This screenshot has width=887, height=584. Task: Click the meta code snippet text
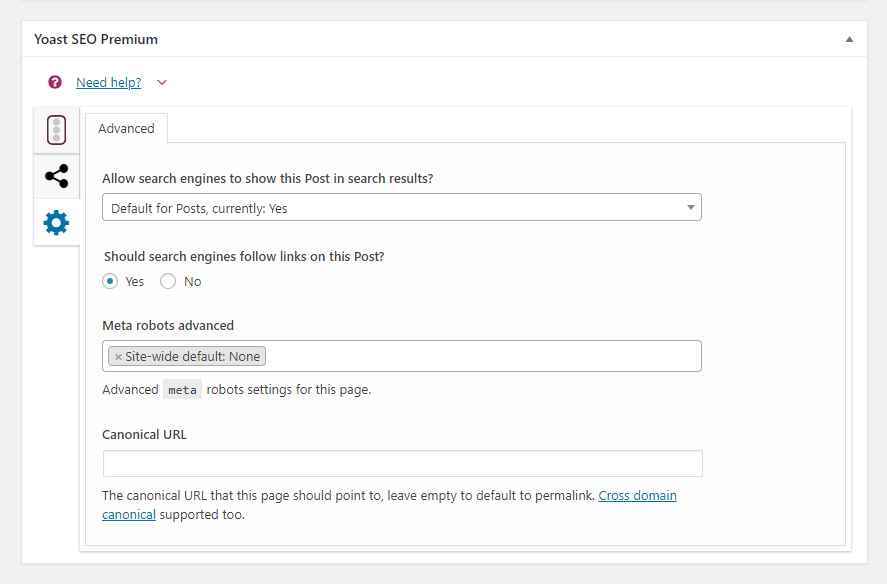click(x=182, y=390)
